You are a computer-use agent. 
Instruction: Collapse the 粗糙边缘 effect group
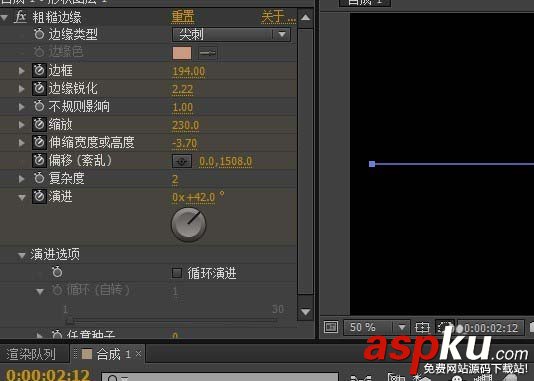click(4, 17)
